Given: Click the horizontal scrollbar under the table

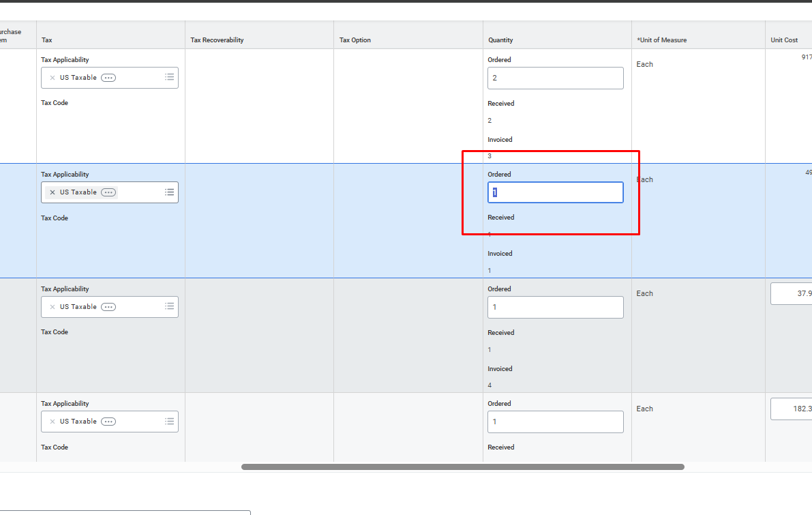Looking at the screenshot, I should [x=462, y=467].
